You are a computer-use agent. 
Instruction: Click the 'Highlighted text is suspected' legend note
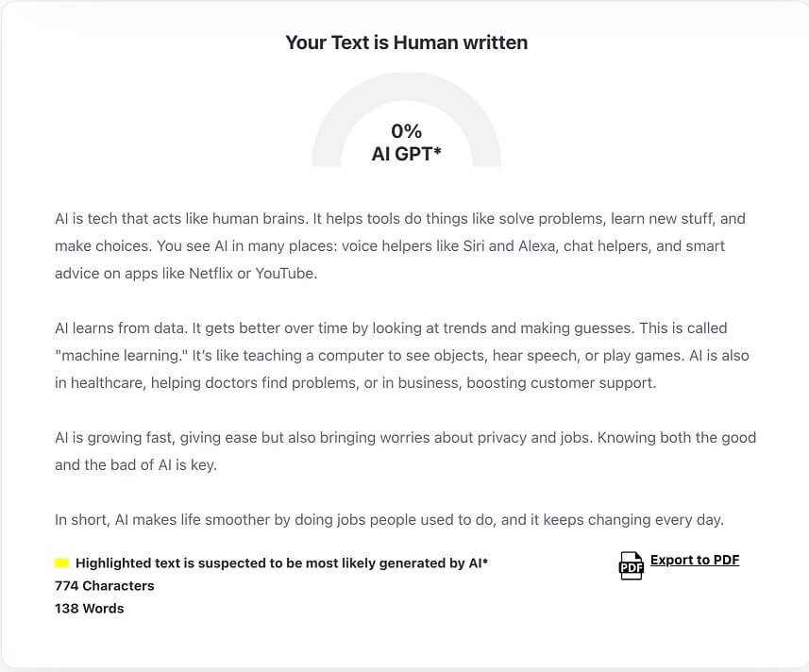click(281, 563)
